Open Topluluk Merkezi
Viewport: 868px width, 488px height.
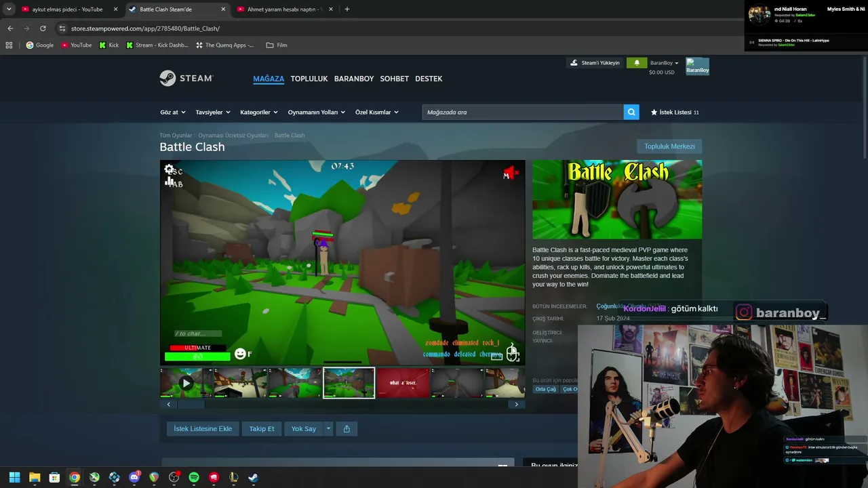pyautogui.click(x=669, y=146)
